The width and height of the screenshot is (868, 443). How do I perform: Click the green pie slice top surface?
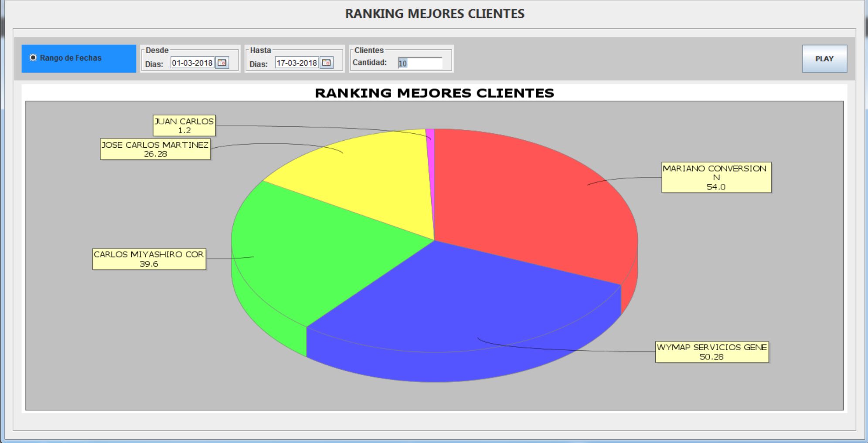click(x=314, y=253)
